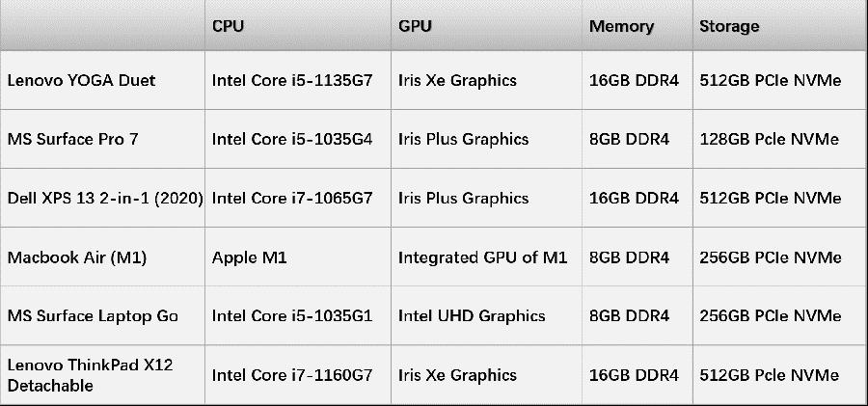This screenshot has height=406, width=868.
Task: Click the Dell XPS 13 2-in-1 (2020) cell
Action: coord(104,199)
